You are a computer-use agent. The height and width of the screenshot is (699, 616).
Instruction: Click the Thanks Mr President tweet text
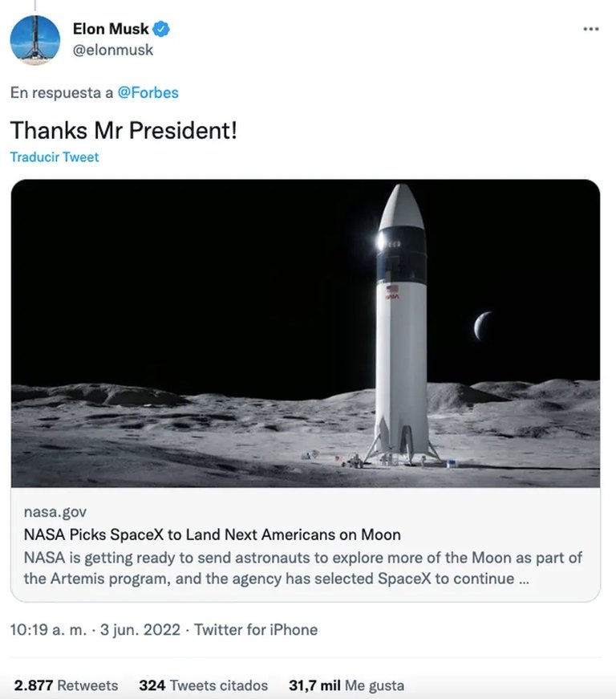[x=124, y=130]
